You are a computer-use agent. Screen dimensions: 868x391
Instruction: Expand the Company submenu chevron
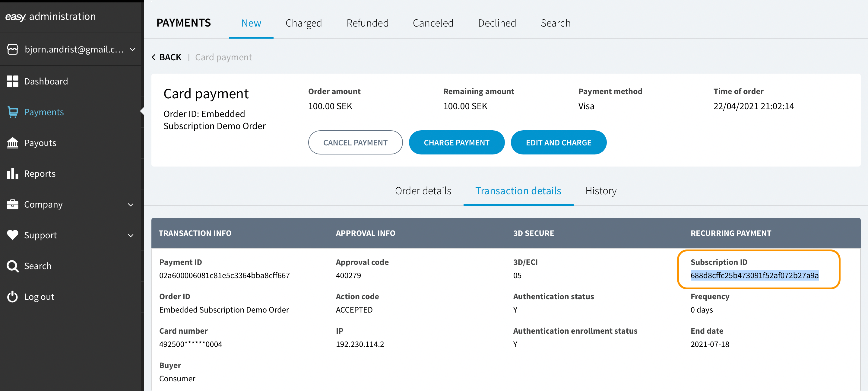[131, 205]
